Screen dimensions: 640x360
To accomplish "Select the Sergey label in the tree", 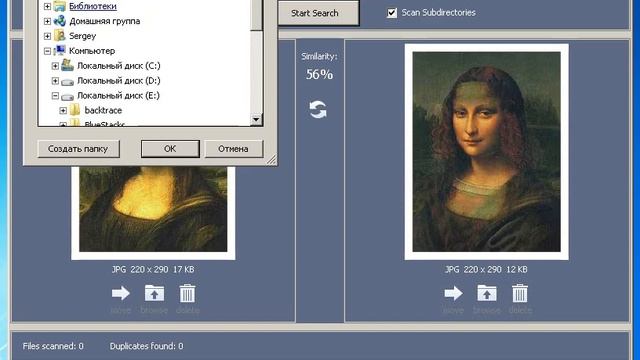I will (x=82, y=36).
